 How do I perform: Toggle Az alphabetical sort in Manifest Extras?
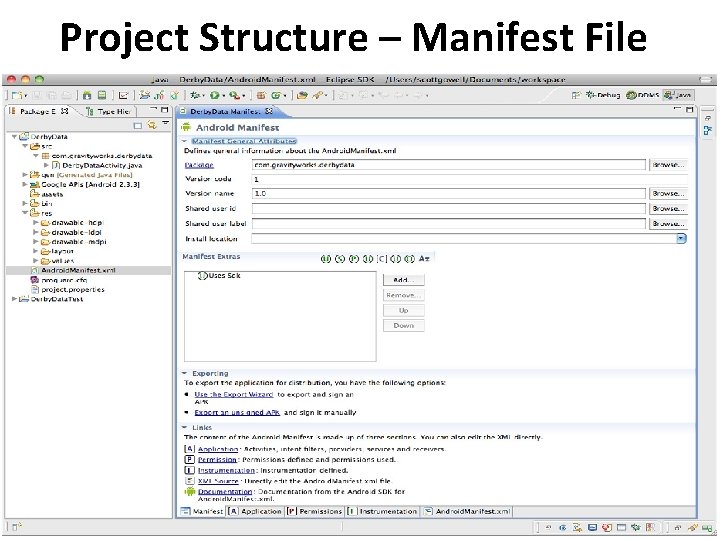(424, 259)
